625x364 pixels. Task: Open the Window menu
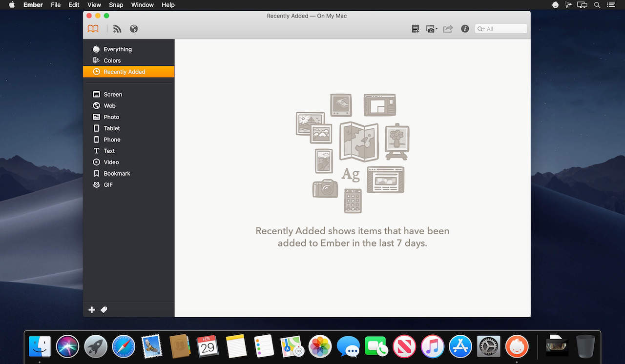point(142,5)
